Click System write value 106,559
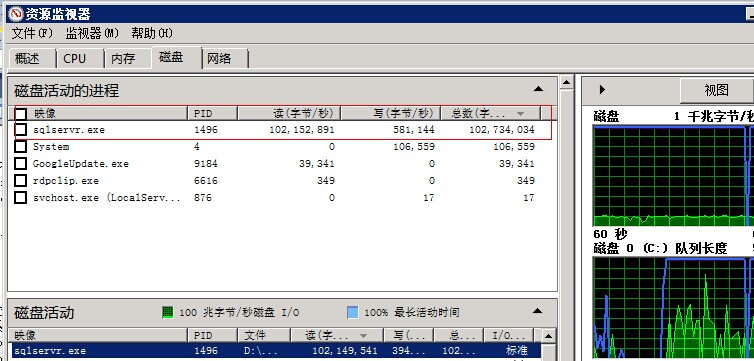The image size is (754, 361). (414, 147)
